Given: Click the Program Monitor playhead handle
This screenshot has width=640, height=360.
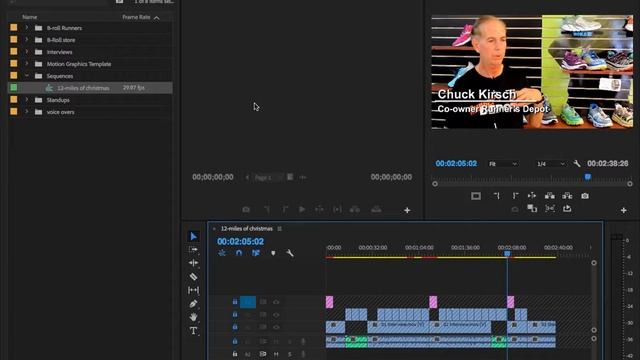Looking at the screenshot, I should click(588, 177).
